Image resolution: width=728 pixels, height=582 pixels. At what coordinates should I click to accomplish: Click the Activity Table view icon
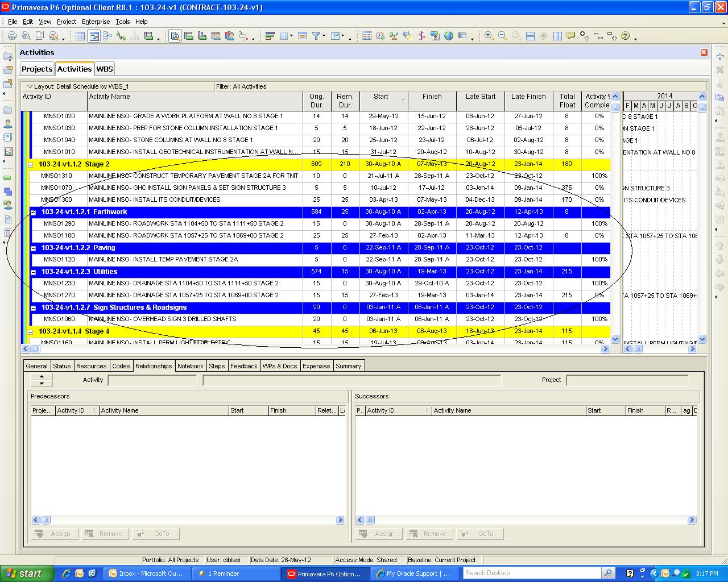pyautogui.click(x=80, y=36)
